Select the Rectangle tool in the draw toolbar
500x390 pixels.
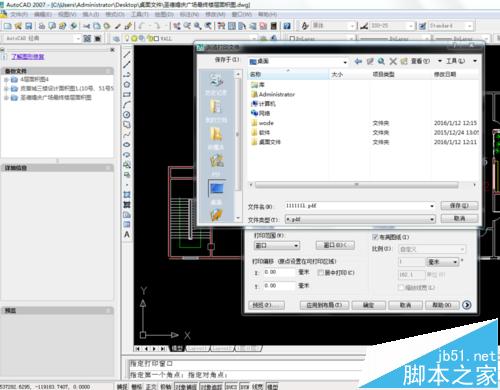click(x=127, y=95)
